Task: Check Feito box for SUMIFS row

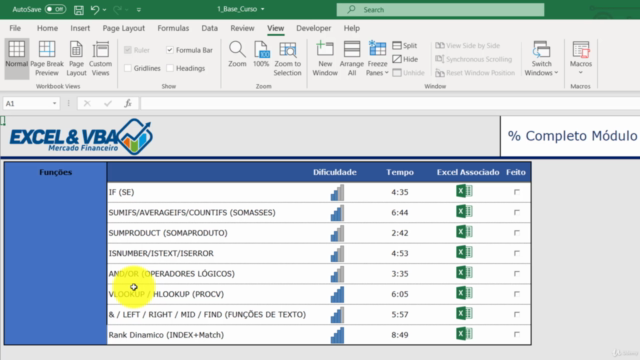Action: click(517, 212)
